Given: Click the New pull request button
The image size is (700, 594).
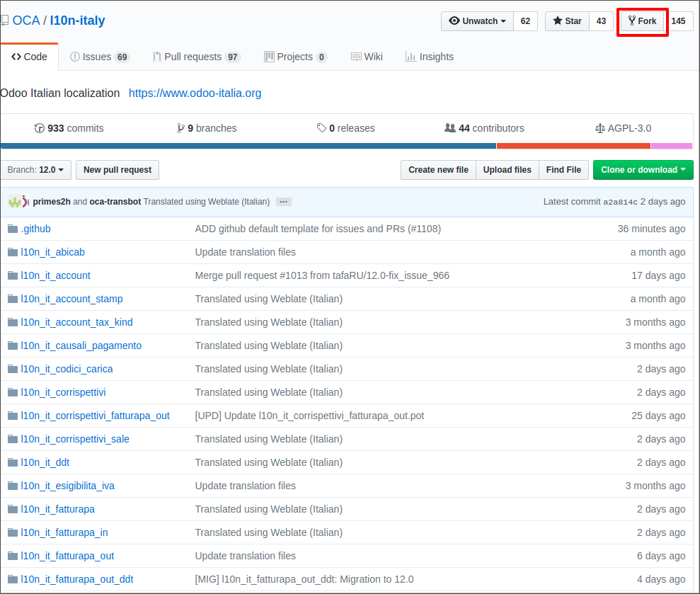Looking at the screenshot, I should point(117,170).
